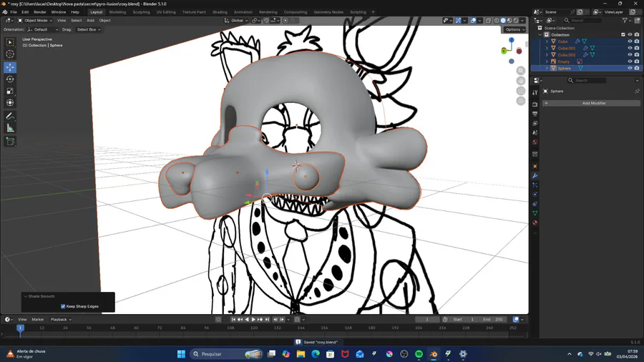Switch to the Sculpting workspace tab

(141, 12)
